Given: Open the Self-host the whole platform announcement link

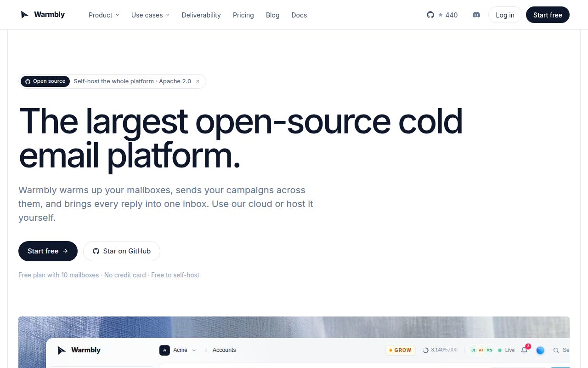Looking at the screenshot, I should (x=112, y=81).
